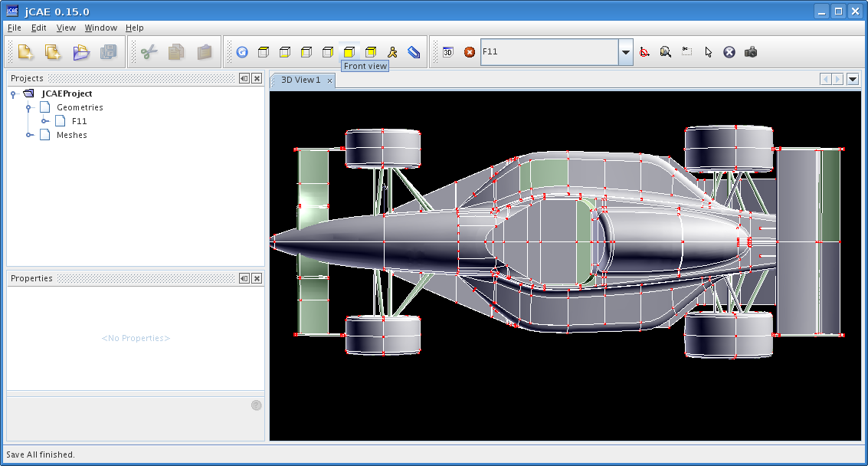Click the Front view cube icon
The height and width of the screenshot is (466, 868).
click(x=349, y=52)
